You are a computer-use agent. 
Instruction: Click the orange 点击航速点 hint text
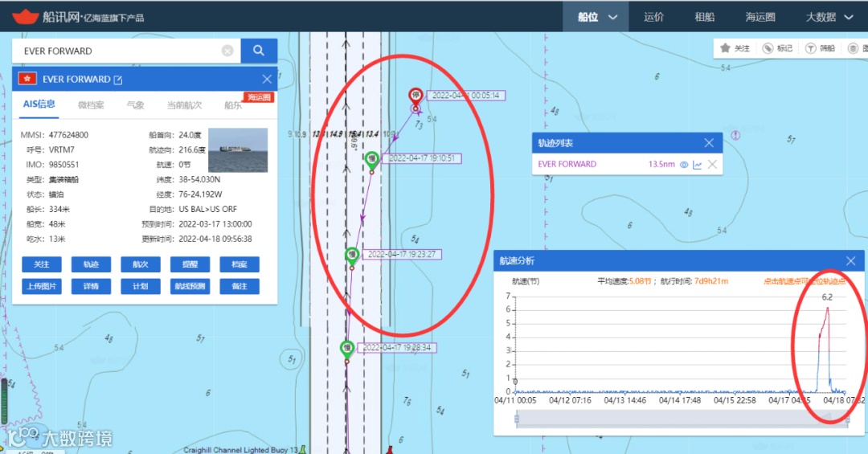(x=805, y=281)
